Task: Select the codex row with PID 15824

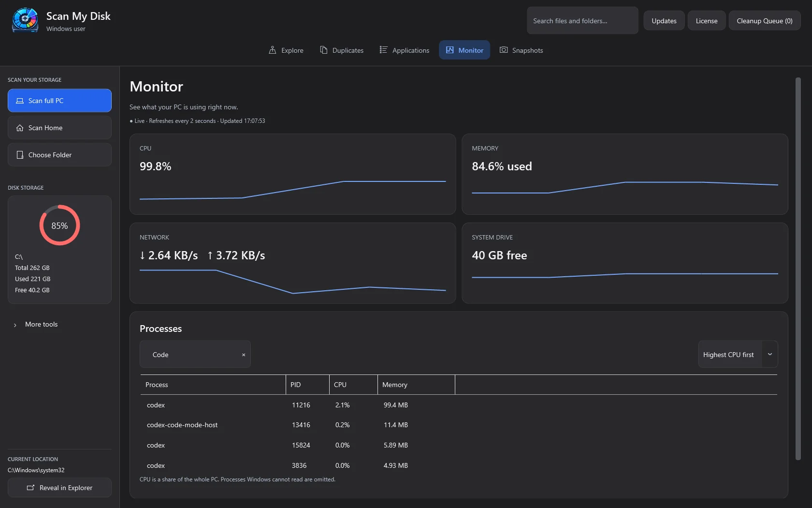Action: coord(459,445)
